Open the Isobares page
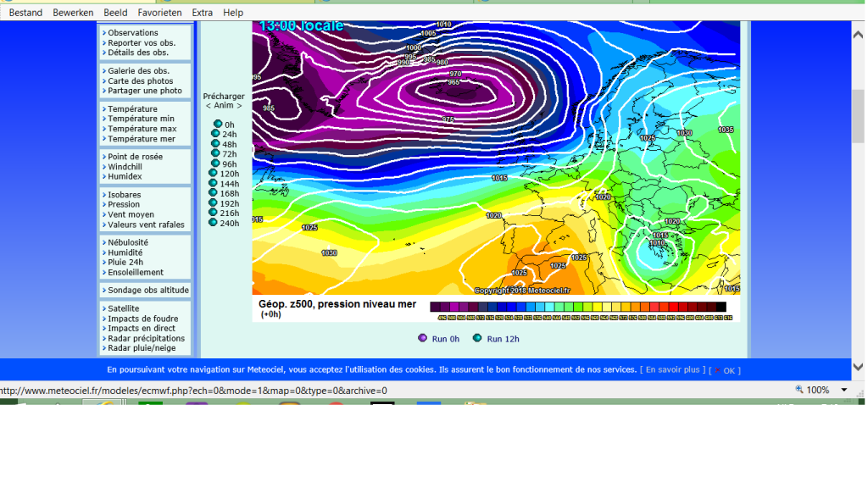Screen dimensions: 868x488 point(124,195)
